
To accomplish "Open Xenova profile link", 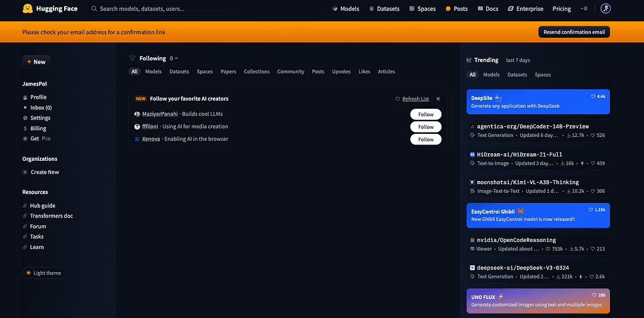I will point(151,139).
